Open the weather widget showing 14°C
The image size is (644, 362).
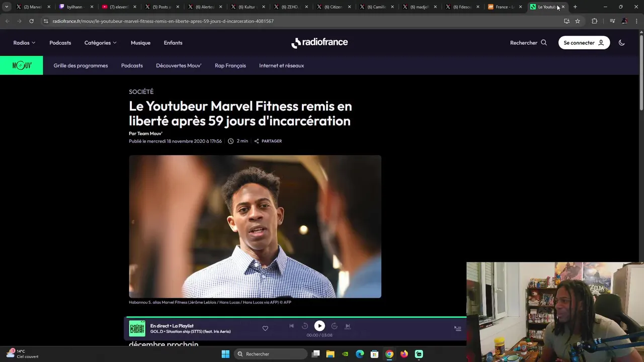pos(23,354)
